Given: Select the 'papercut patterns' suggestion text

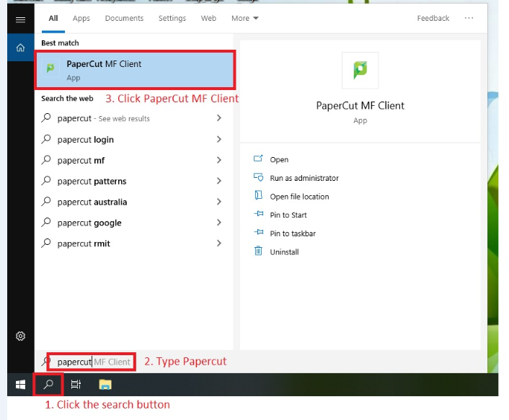Looking at the screenshot, I should tap(92, 182).
